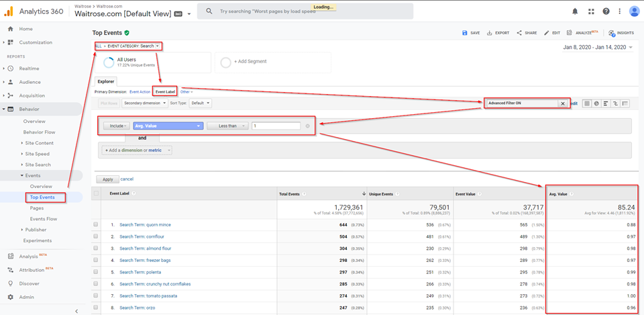Switch to comparison view icon
Viewport: 644px width, 315px height.
[x=615, y=103]
